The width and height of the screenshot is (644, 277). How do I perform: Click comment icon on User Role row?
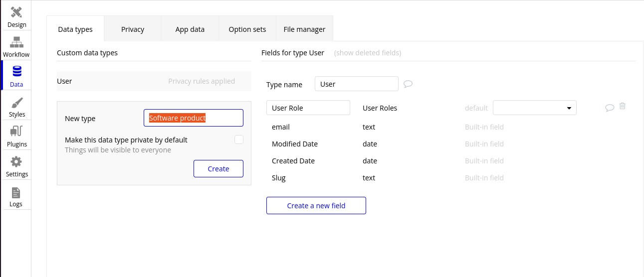[609, 108]
